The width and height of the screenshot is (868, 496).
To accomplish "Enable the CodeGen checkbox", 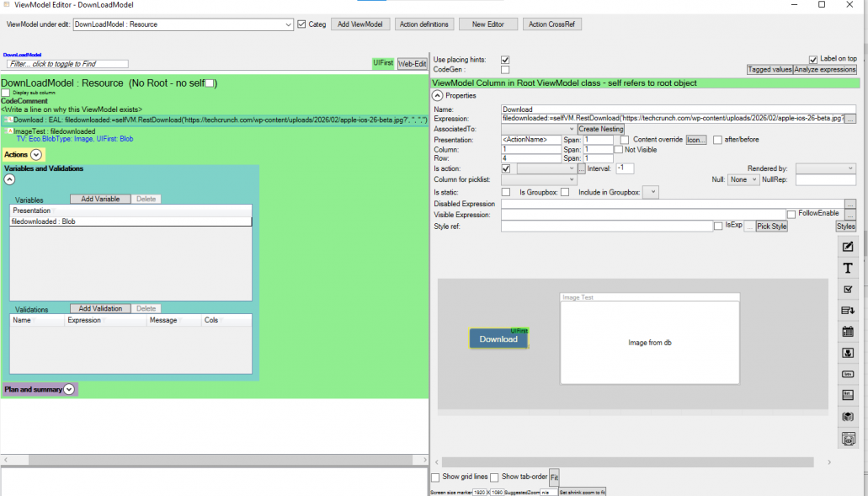I will point(505,70).
